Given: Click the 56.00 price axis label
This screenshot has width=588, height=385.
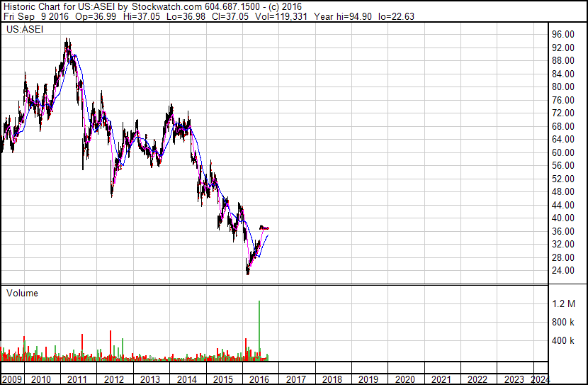Looking at the screenshot, I should tap(563, 165).
